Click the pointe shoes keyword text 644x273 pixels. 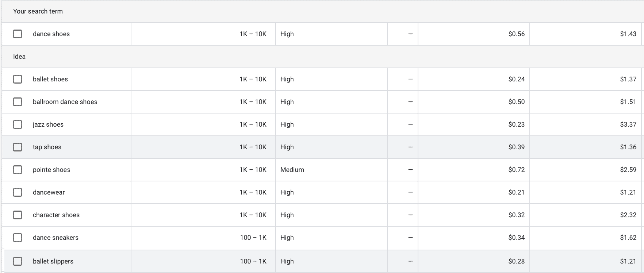51,170
